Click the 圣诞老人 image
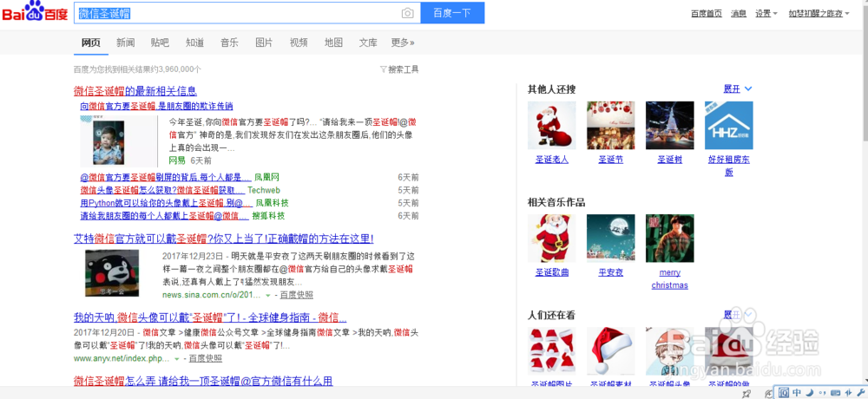This screenshot has height=399, width=868. (x=551, y=125)
